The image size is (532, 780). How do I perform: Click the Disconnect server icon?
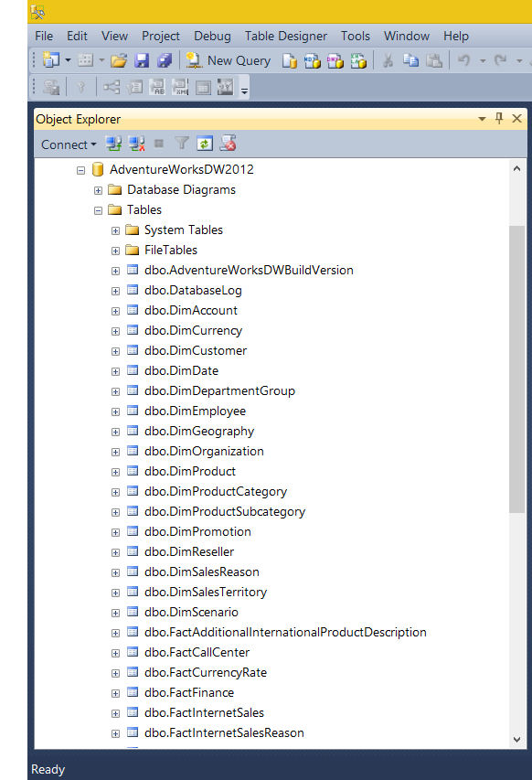136,144
